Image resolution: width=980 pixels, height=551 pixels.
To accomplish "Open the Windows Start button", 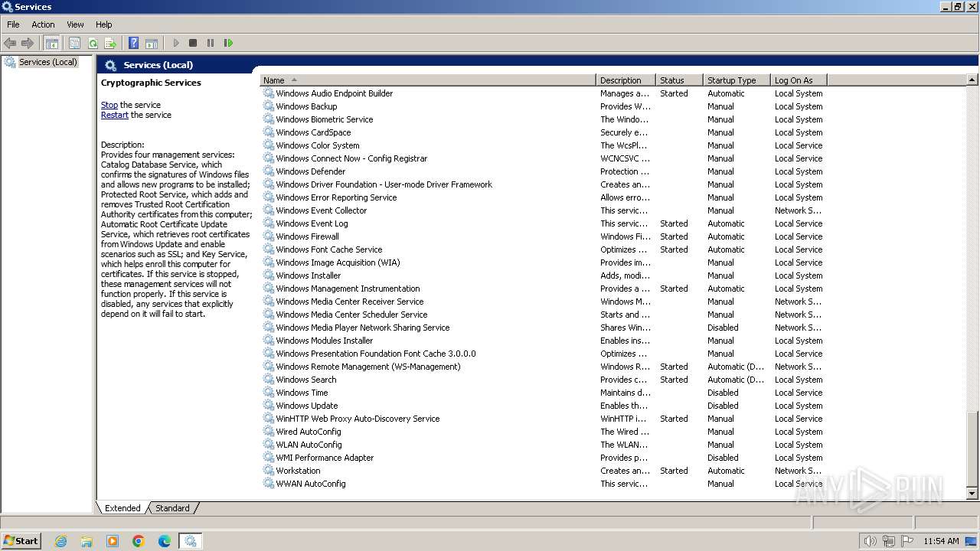I will click(21, 541).
